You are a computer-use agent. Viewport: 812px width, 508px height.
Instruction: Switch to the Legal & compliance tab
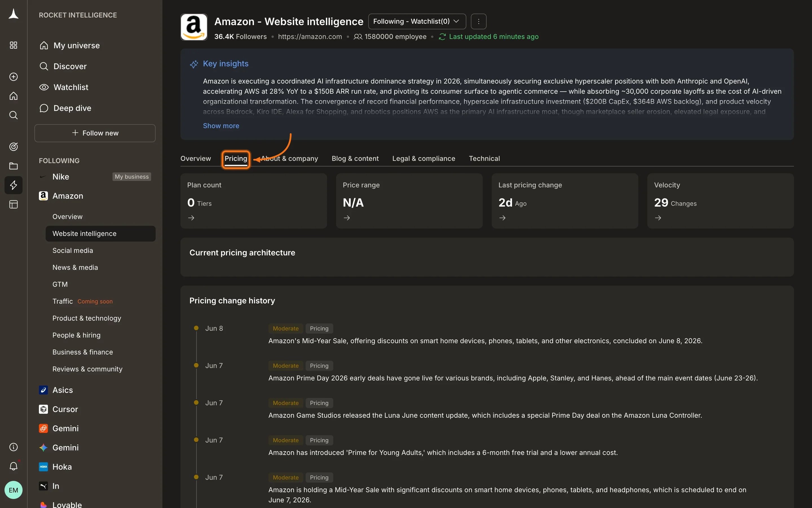[x=424, y=159]
